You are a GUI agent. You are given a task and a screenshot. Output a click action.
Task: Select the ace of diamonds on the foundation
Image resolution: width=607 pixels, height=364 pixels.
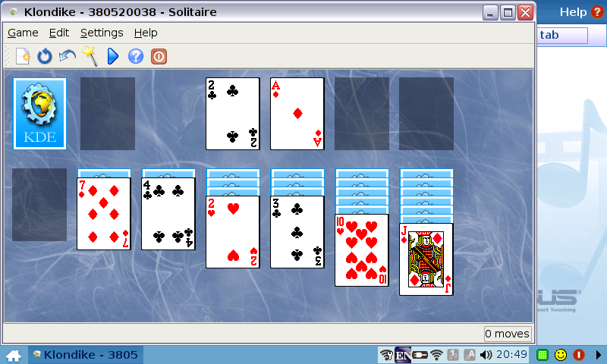297,113
